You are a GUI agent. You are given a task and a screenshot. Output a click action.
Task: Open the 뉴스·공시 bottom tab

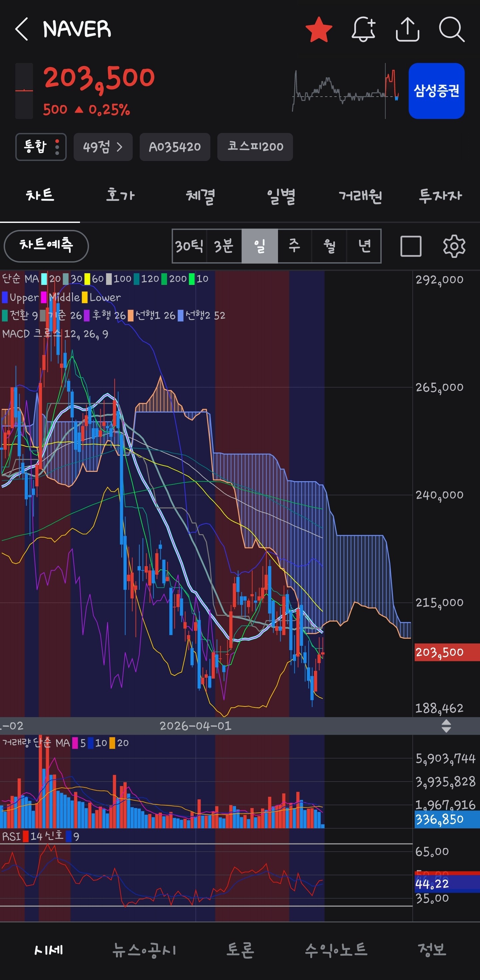tap(144, 950)
